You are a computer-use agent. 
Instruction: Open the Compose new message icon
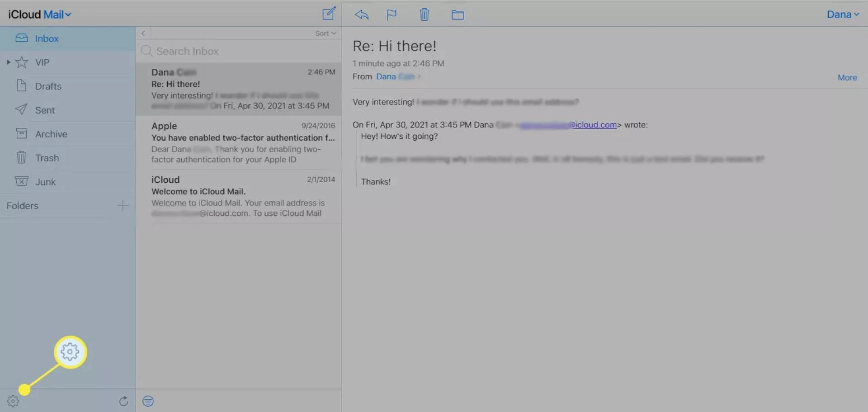[x=329, y=14]
